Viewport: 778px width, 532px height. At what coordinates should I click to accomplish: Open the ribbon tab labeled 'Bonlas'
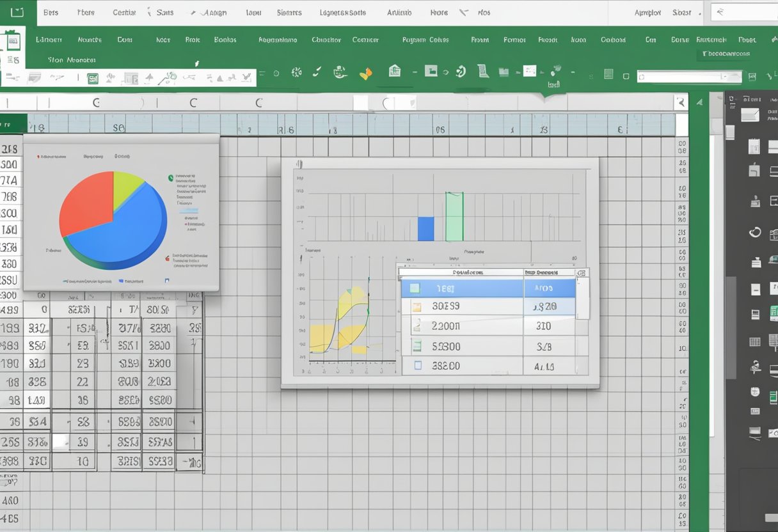[x=225, y=40]
